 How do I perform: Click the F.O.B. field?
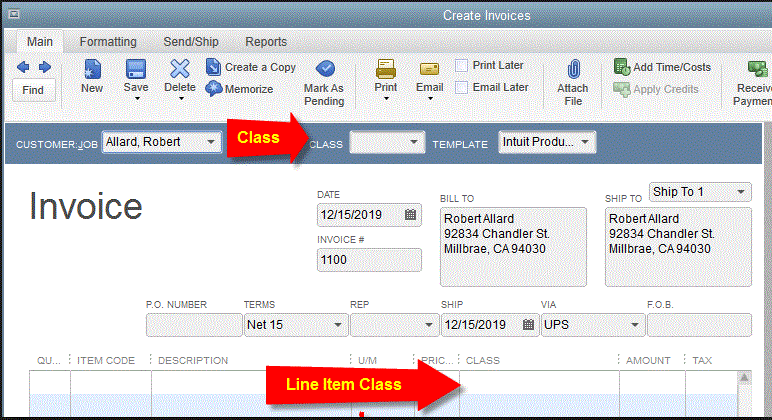(700, 325)
